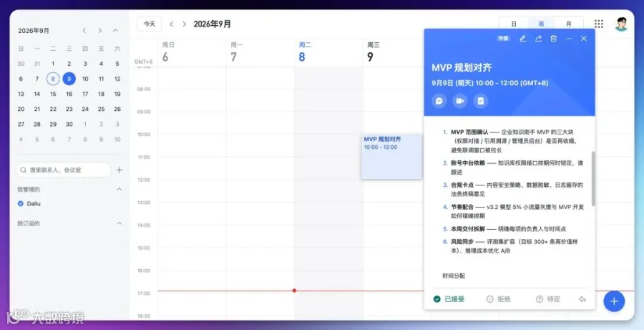644x330 pixels.
Task: Collapse the mini calendar with up chevron
Action: [115, 30]
